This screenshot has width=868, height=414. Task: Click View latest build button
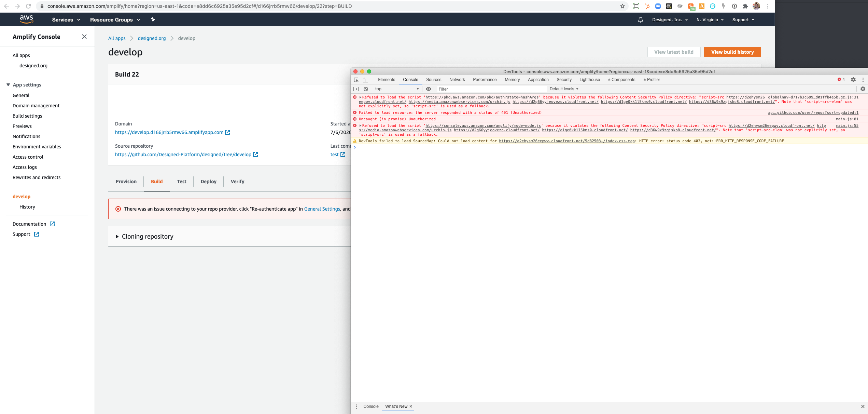pos(674,52)
